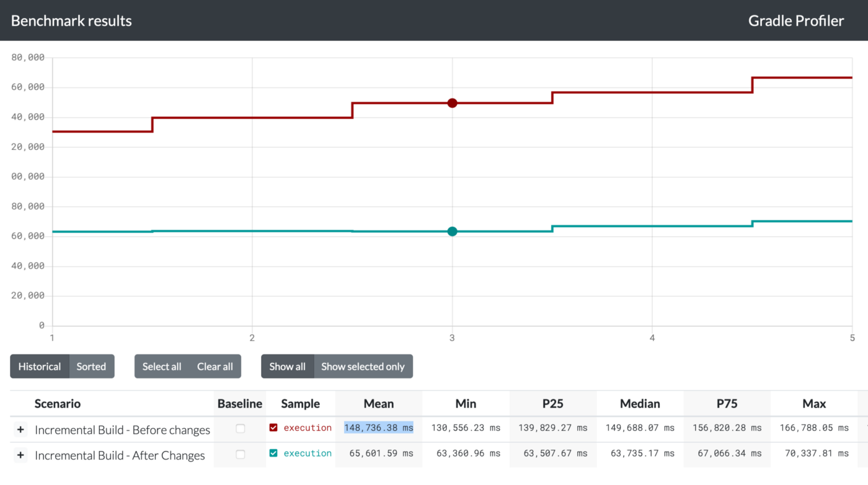The width and height of the screenshot is (868, 485).
Task: Click the Baseline column header
Action: 240,403
